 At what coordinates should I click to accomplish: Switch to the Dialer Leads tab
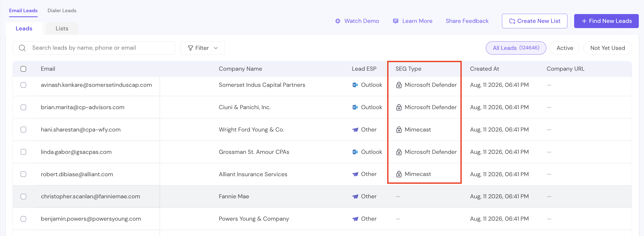(x=62, y=11)
